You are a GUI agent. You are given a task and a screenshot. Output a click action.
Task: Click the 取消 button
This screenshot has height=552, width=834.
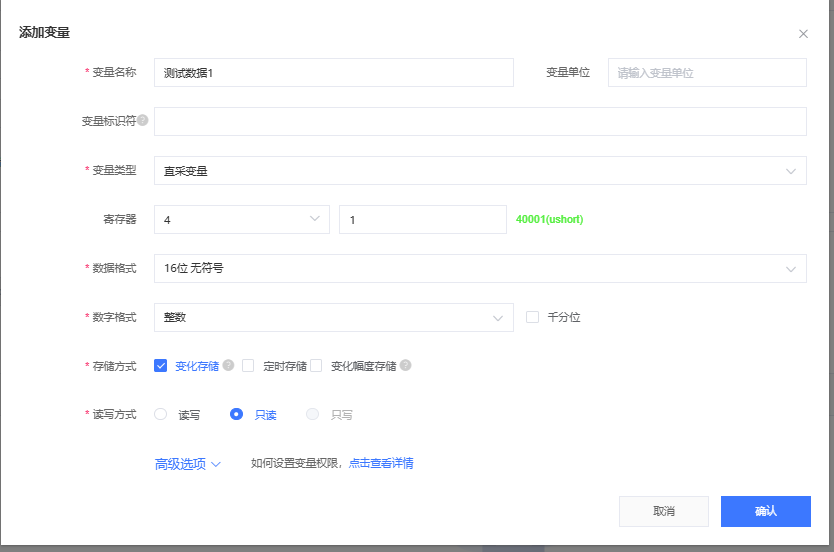point(664,511)
